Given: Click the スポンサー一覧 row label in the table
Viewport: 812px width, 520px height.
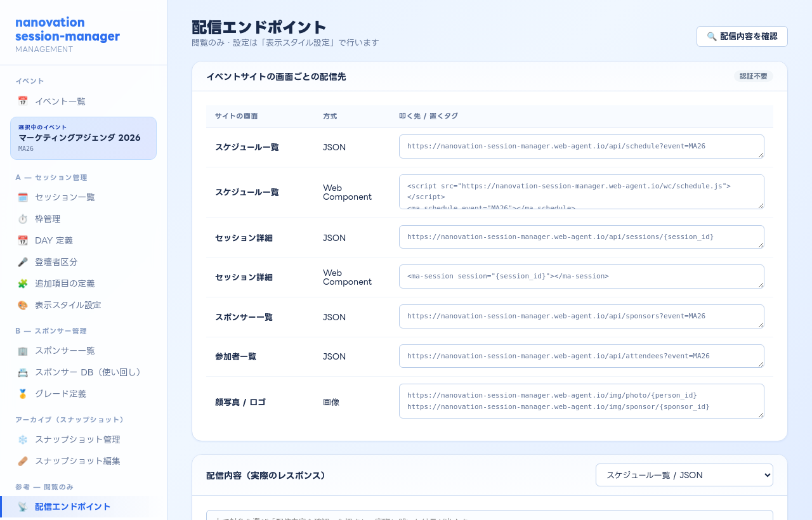Looking at the screenshot, I should [x=244, y=317].
